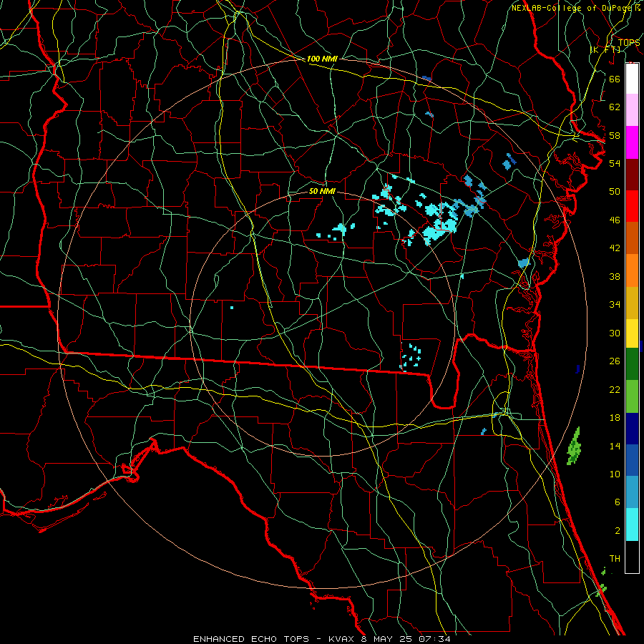Screen dimensions: 644x644
Task: Click the legend value "42"
Action: coord(615,248)
